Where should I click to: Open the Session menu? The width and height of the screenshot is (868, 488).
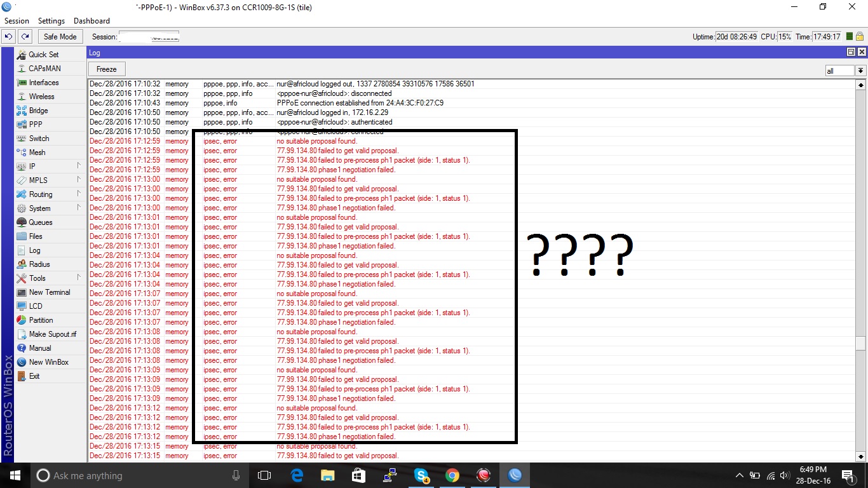click(x=17, y=21)
